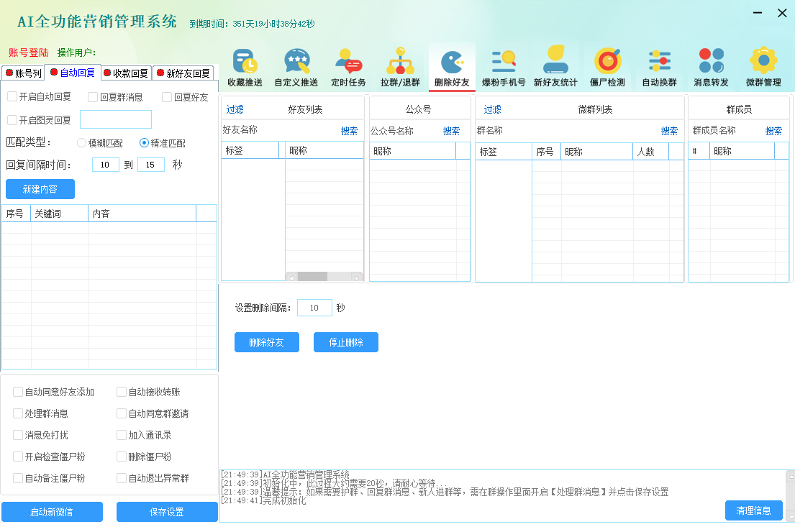This screenshot has height=532, width=795.
Task: Enable 回复群消息 checkbox
Action: (x=93, y=97)
